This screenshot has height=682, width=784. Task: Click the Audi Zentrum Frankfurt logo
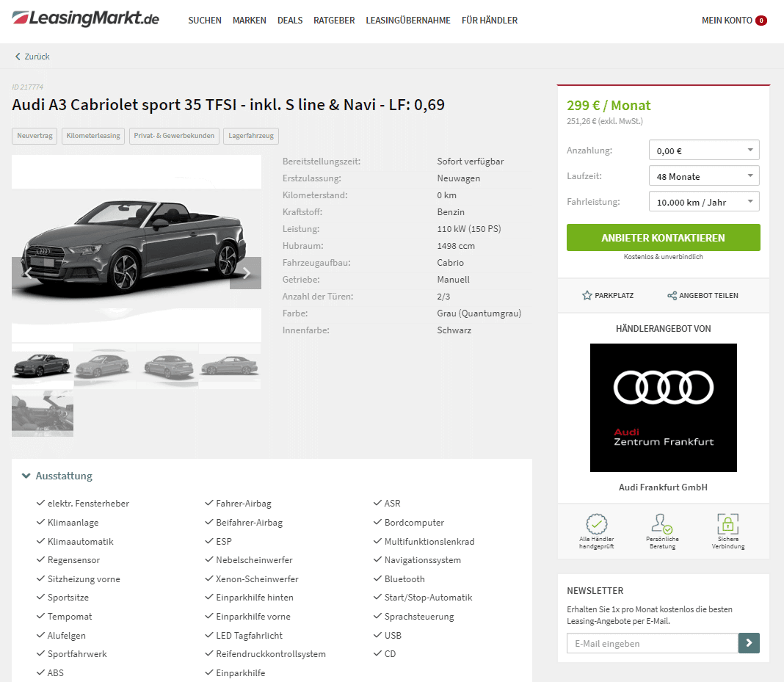663,407
